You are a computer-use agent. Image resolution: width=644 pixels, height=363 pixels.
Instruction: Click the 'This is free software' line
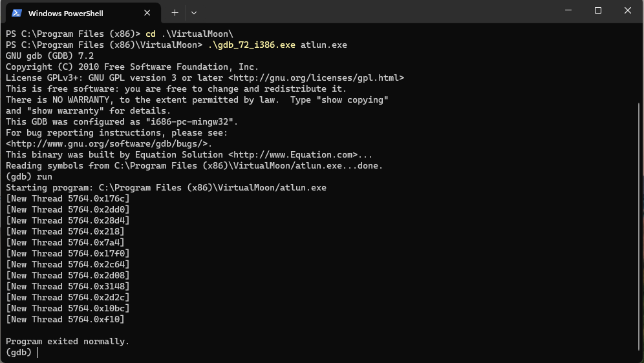click(177, 89)
